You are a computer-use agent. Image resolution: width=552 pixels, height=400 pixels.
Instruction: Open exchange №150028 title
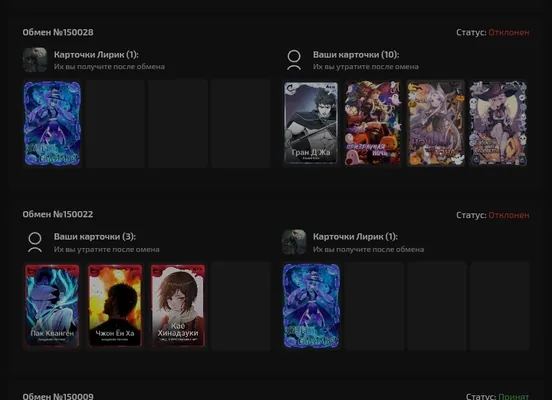[58, 32]
